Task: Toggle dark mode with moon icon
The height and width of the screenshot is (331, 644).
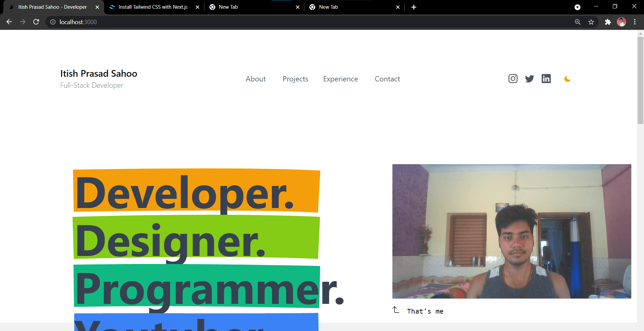Action: point(567,79)
